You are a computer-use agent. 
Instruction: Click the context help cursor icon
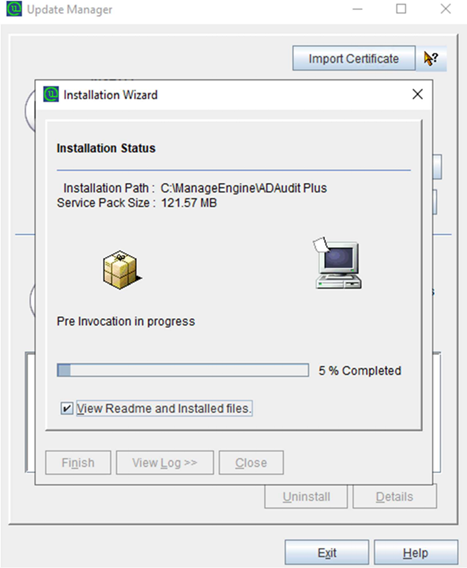tap(431, 58)
